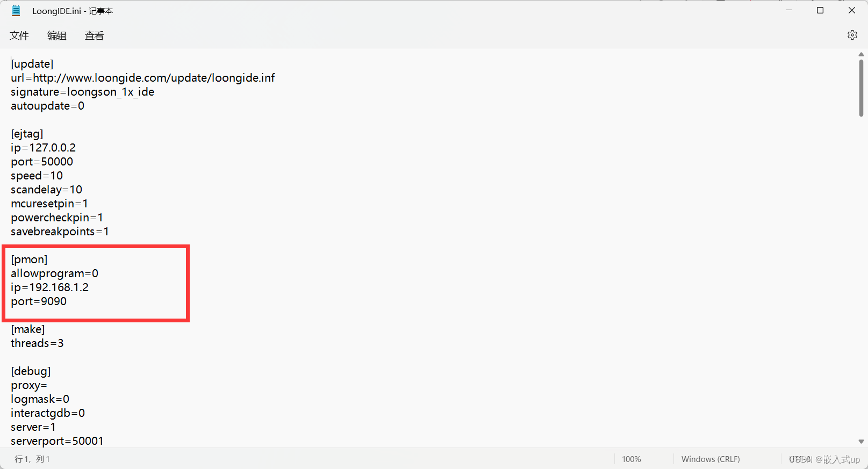
Task: Maximize the Notepad window
Action: click(820, 10)
